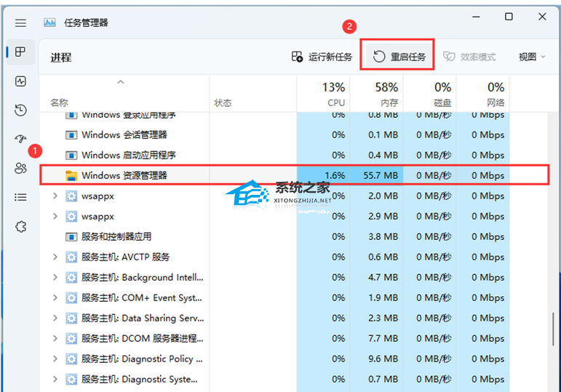Click gear icon of 服务主机: Diagnostic Syste...
Screen dimensions: 561x392
71,379
